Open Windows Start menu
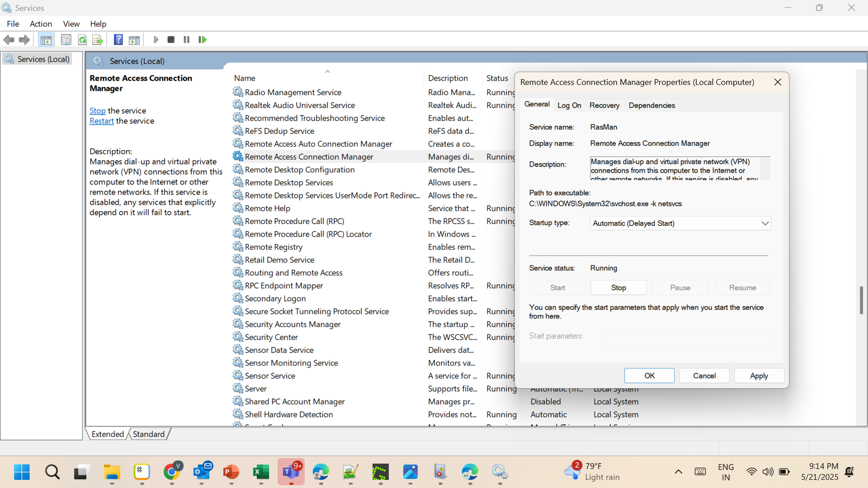The image size is (868, 488). click(22, 472)
